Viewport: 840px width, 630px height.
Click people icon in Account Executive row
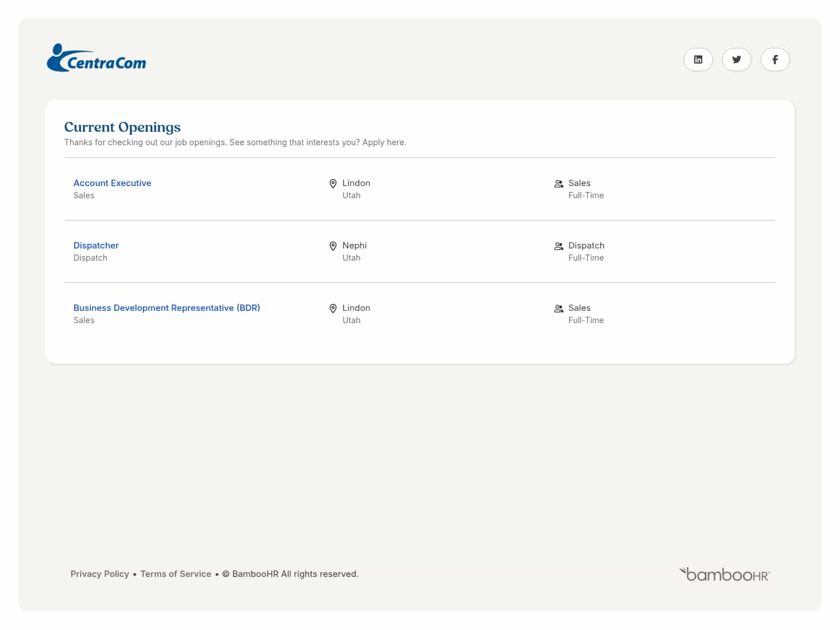pos(558,184)
